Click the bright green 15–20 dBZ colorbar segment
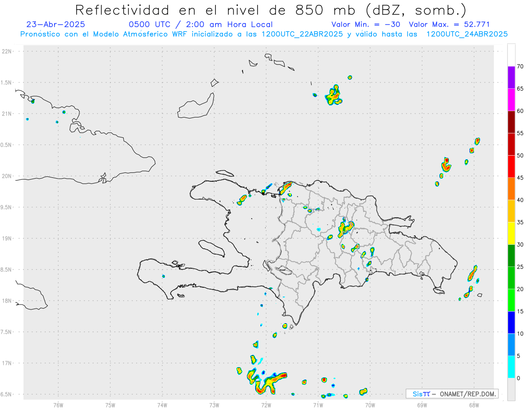The width and height of the screenshot is (532, 411). click(x=511, y=300)
